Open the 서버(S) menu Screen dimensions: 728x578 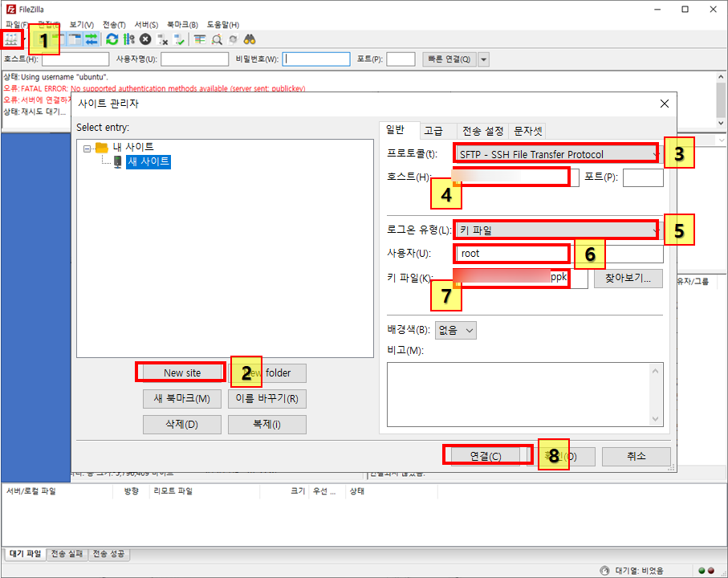[x=146, y=25]
